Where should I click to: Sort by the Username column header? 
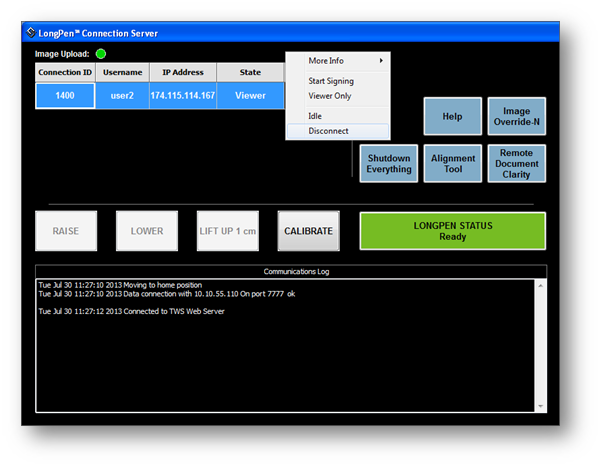pyautogui.click(x=122, y=72)
